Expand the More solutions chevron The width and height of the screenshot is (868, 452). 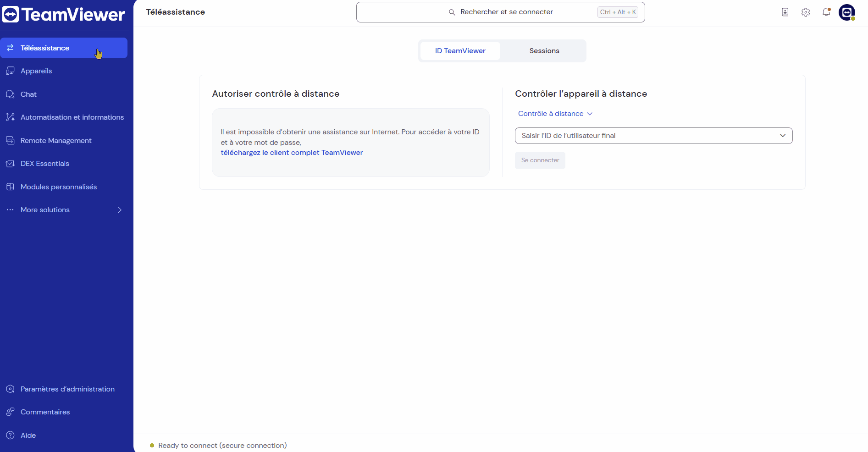(x=120, y=210)
